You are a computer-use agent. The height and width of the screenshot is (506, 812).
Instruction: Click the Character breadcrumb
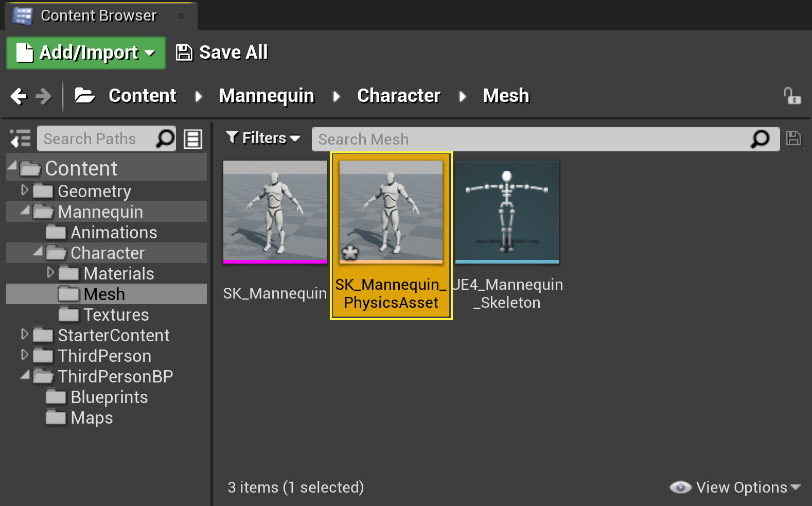[x=399, y=96]
